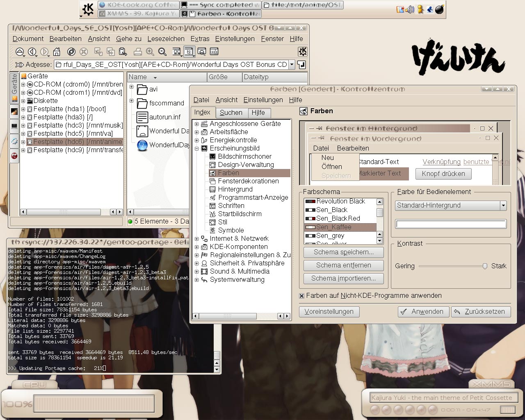
Task: Open the red ball sidebar tab in Konqueror
Action: pyautogui.click(x=14, y=156)
